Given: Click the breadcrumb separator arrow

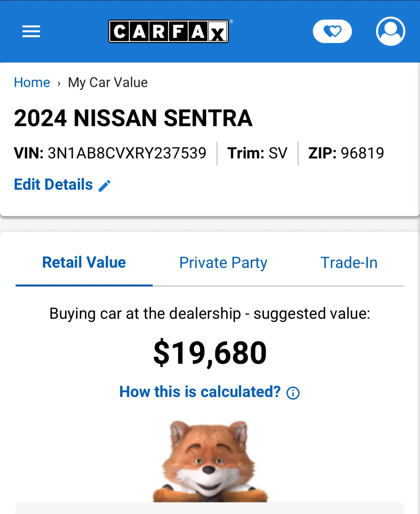Looking at the screenshot, I should [59, 83].
